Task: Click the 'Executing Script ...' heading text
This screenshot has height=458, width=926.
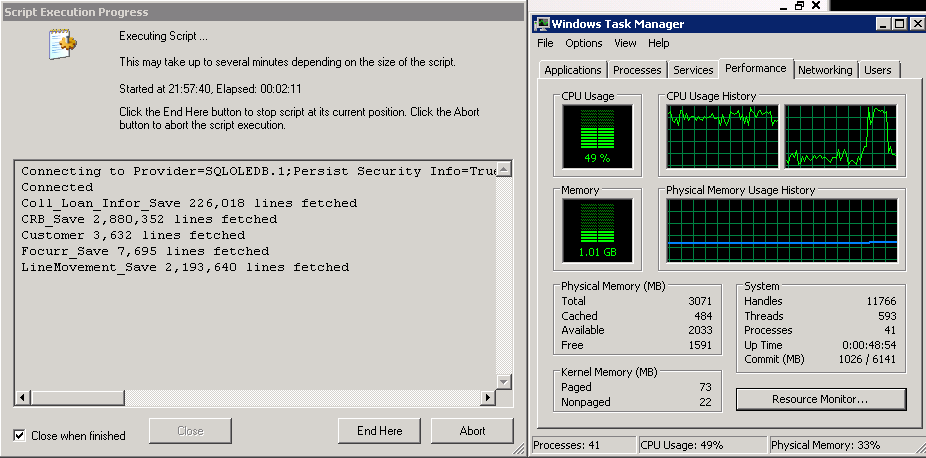Action: click(163, 36)
